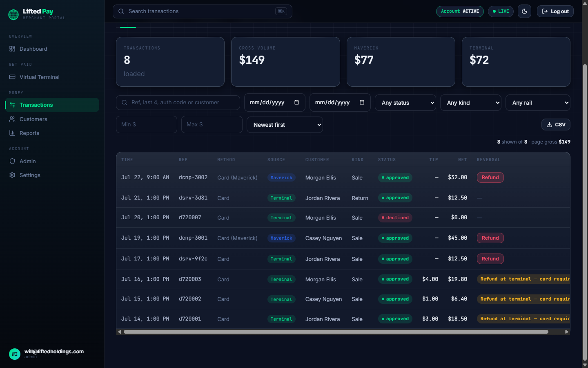Click the Log out button
Screen dimensions: 588x368
coord(555,11)
